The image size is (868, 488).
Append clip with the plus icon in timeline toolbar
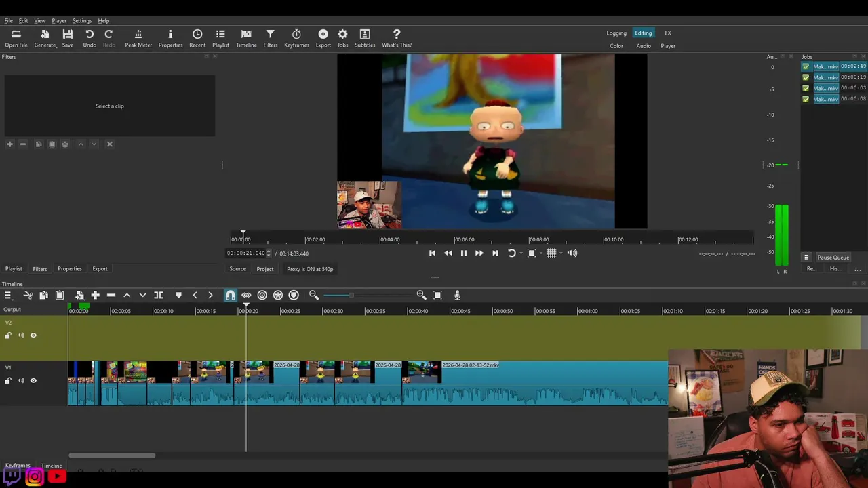tap(95, 295)
